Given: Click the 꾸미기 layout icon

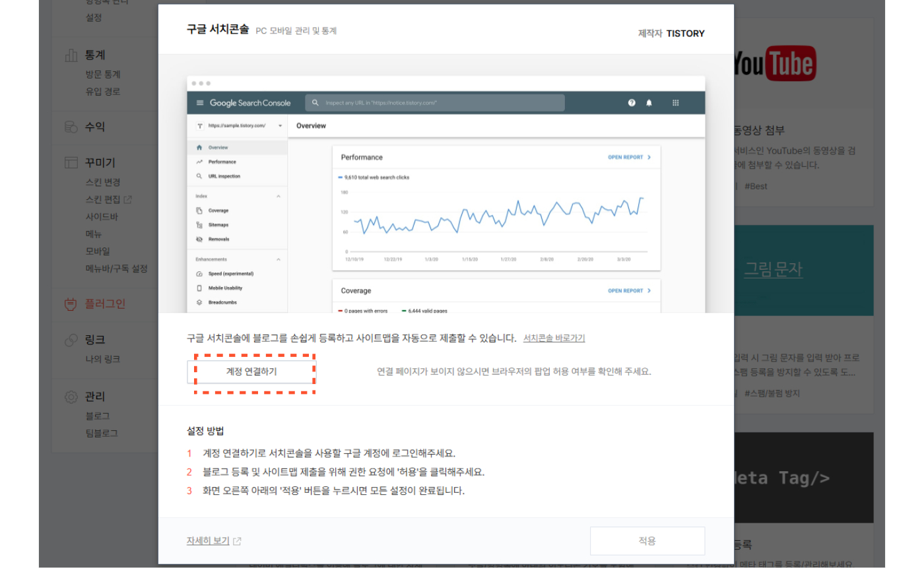Looking at the screenshot, I should click(71, 162).
